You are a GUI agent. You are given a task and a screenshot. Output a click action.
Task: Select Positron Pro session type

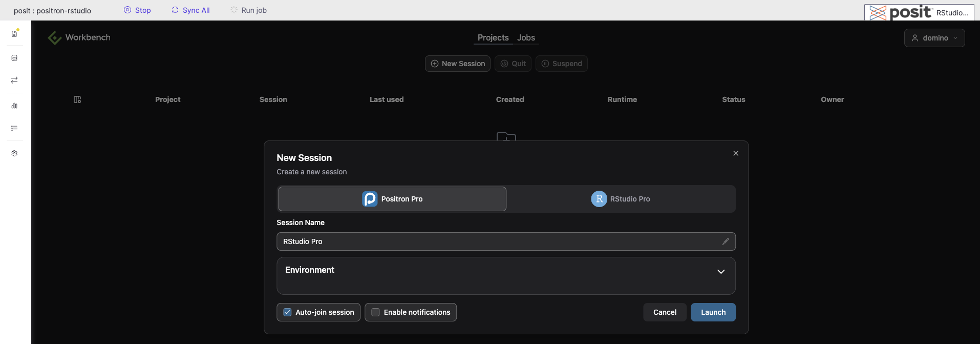[x=392, y=199]
